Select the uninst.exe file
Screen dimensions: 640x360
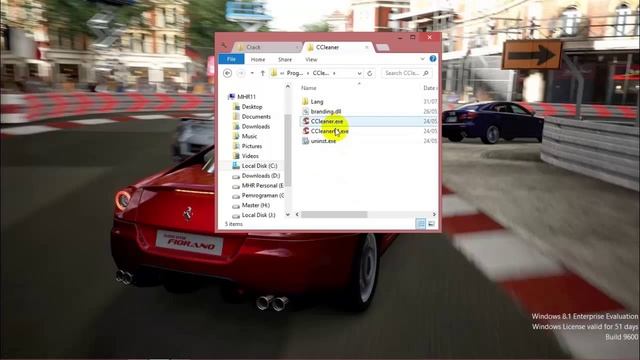[x=323, y=141]
